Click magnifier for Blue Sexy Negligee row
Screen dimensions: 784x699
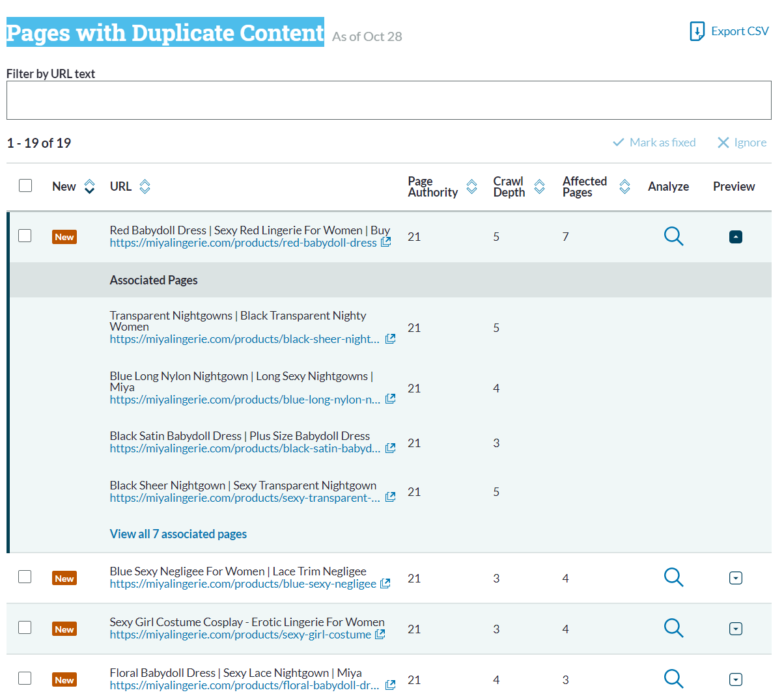tap(673, 577)
